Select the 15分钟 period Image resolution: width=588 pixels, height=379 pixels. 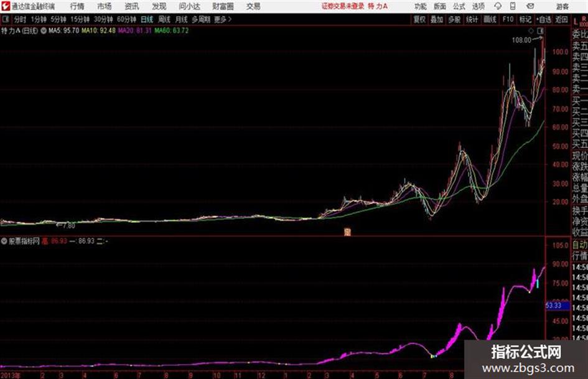[80, 19]
